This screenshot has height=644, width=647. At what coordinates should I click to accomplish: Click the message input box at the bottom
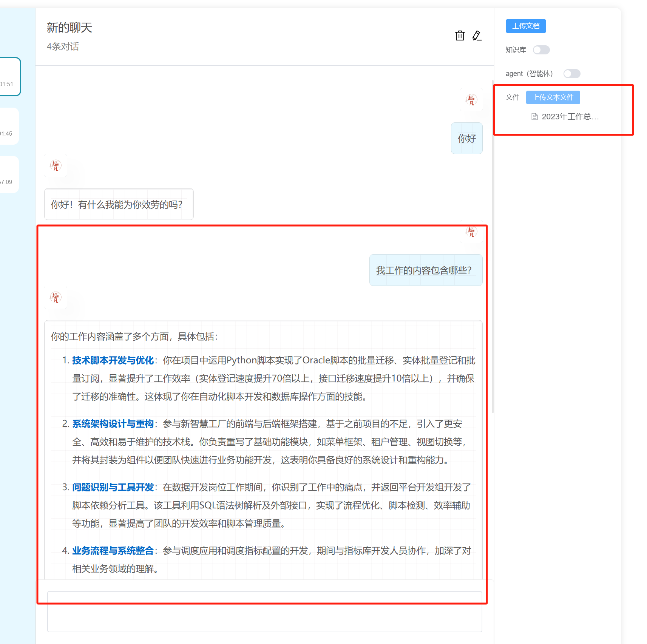pyautogui.click(x=264, y=612)
